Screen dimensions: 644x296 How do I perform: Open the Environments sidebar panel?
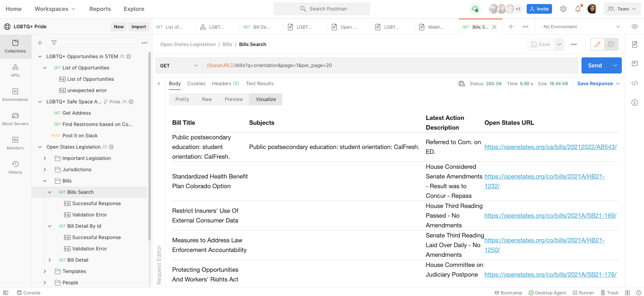click(15, 95)
